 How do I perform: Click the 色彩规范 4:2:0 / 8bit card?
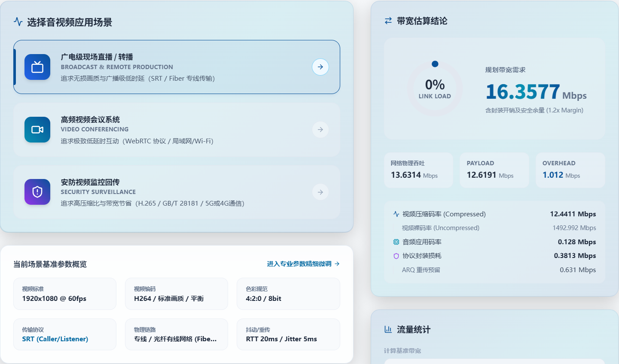coord(288,294)
